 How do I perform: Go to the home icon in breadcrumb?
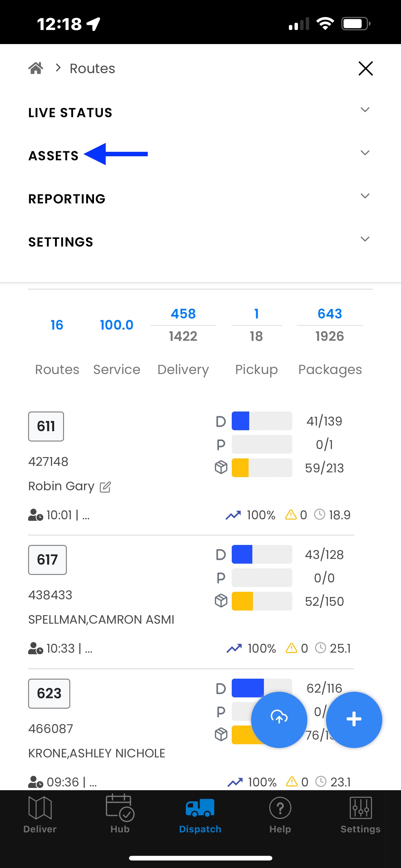pos(36,68)
